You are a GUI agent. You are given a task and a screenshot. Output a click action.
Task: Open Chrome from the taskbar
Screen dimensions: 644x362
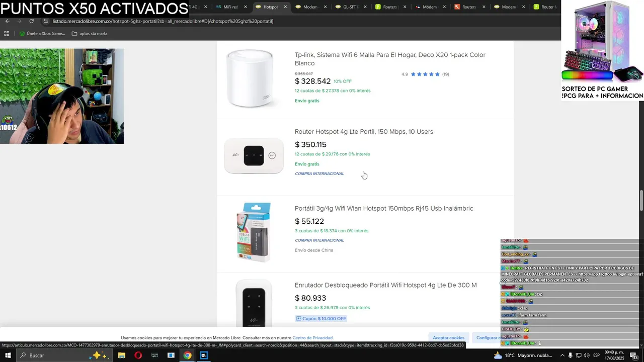187,355
